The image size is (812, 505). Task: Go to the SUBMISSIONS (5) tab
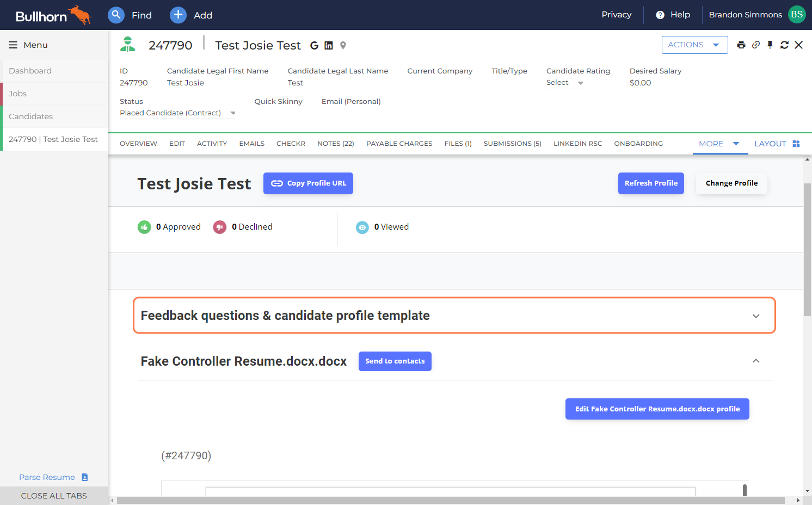pyautogui.click(x=513, y=144)
